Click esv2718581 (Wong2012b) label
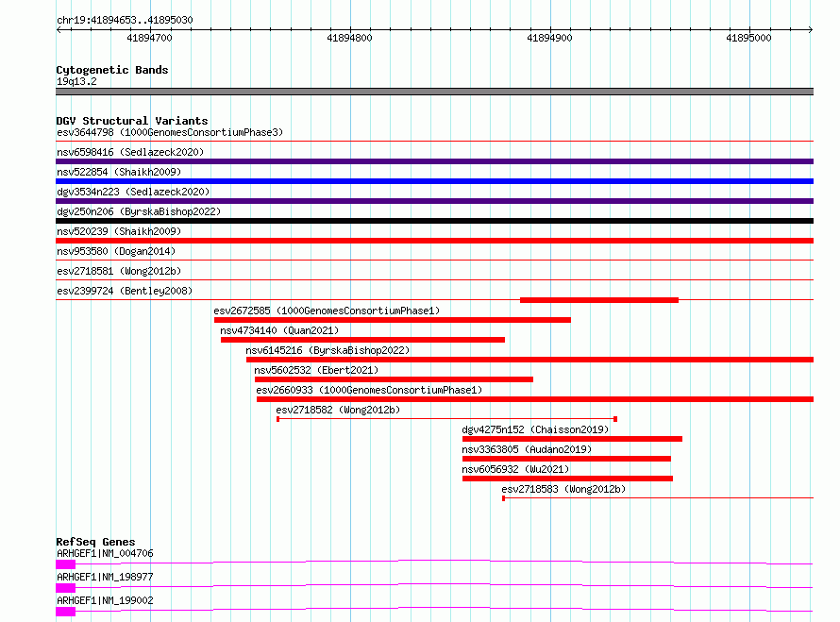The height and width of the screenshot is (622, 840). [119, 271]
